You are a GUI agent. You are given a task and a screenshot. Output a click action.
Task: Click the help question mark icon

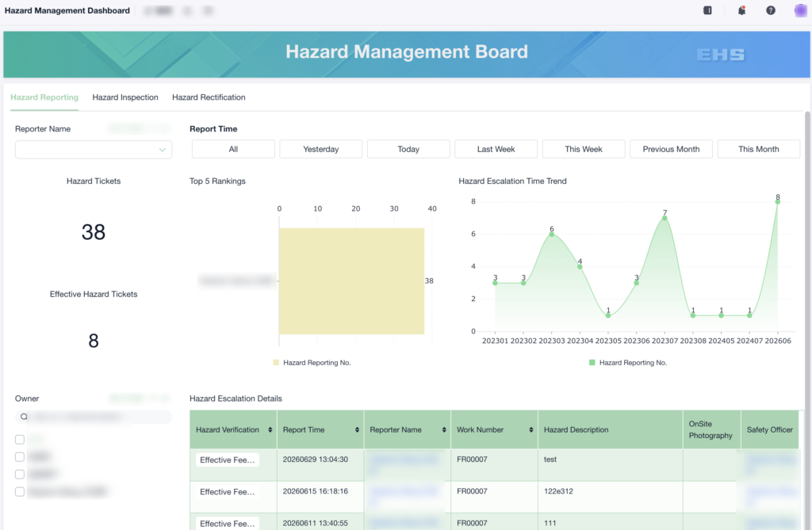coord(771,10)
